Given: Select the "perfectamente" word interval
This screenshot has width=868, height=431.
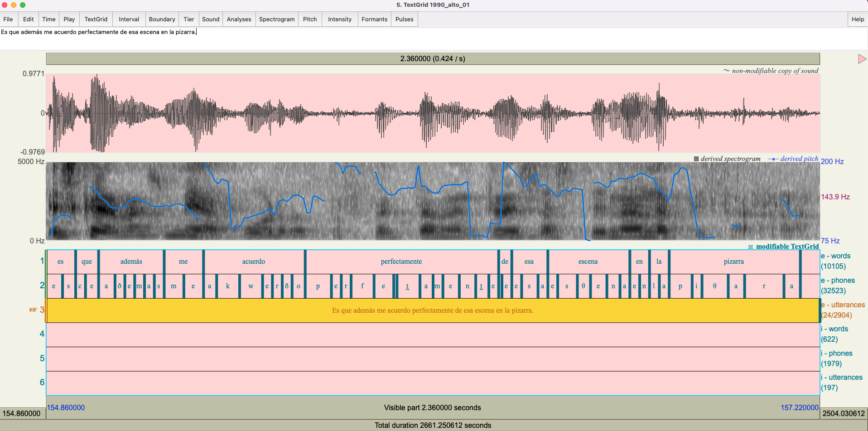Looking at the screenshot, I should point(401,262).
